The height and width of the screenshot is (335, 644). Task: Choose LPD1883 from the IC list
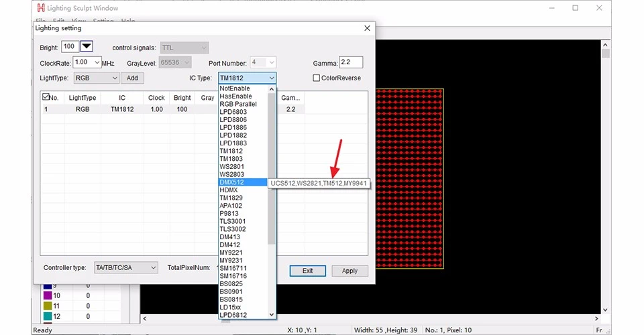pos(243,143)
